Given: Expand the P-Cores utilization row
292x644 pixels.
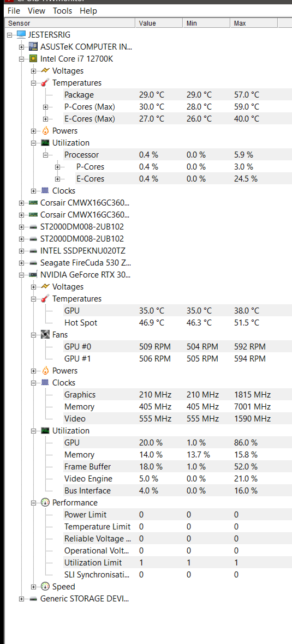Looking at the screenshot, I should 57,167.
